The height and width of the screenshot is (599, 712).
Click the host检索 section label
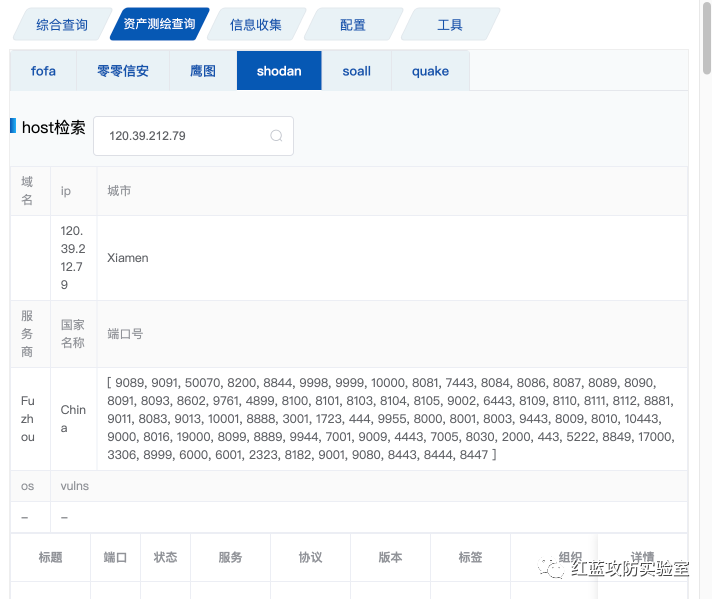point(53,127)
